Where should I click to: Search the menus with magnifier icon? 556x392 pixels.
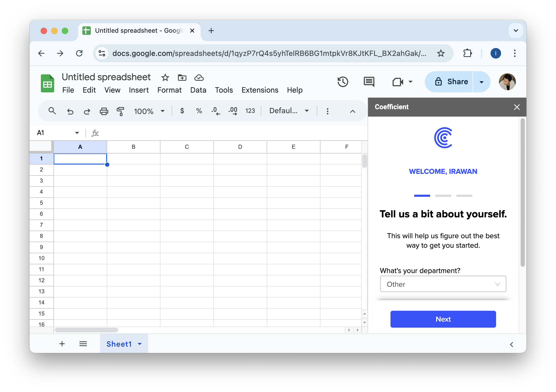[x=52, y=111]
